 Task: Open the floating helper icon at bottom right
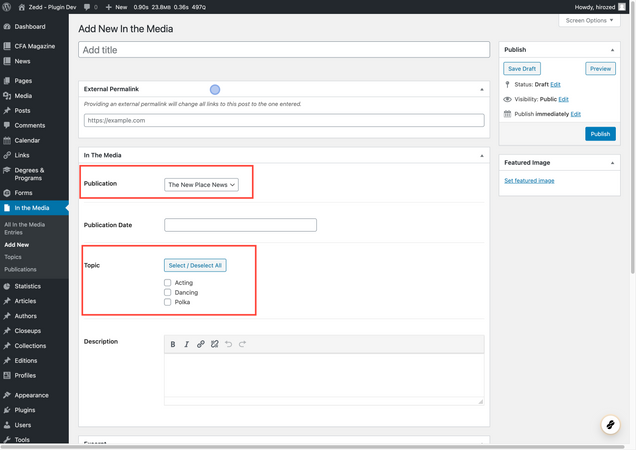coord(610,425)
